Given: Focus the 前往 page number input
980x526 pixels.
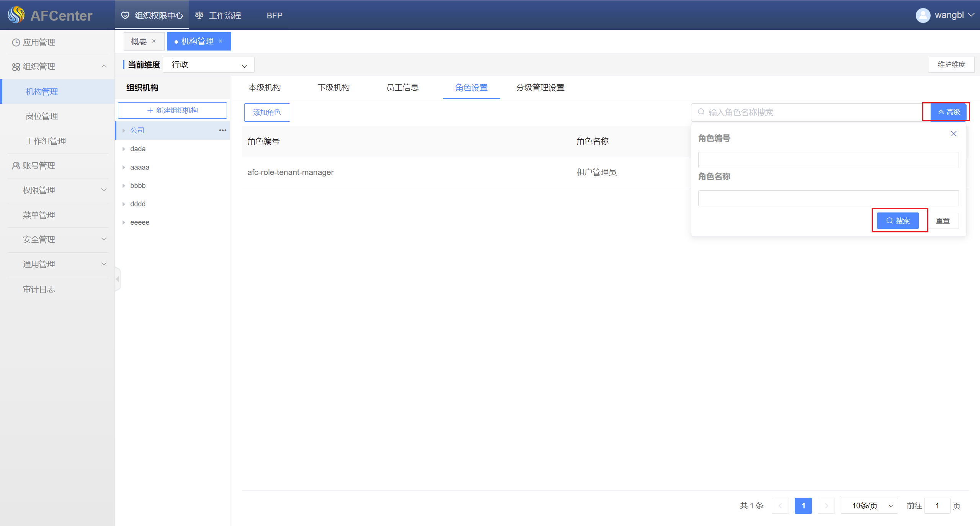Looking at the screenshot, I should point(937,506).
